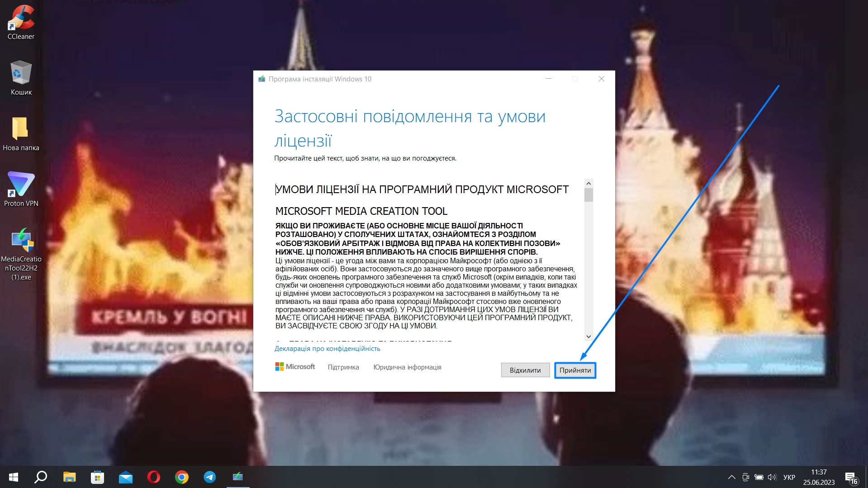Open the volume speaker tray icon
Viewport: 868px width, 488px height.
pos(772,477)
